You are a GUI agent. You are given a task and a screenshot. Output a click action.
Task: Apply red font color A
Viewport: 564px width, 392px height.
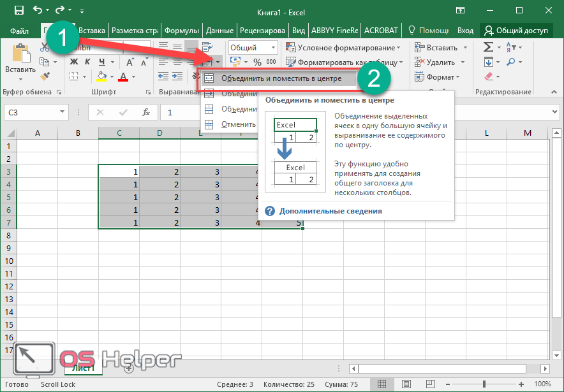click(123, 76)
